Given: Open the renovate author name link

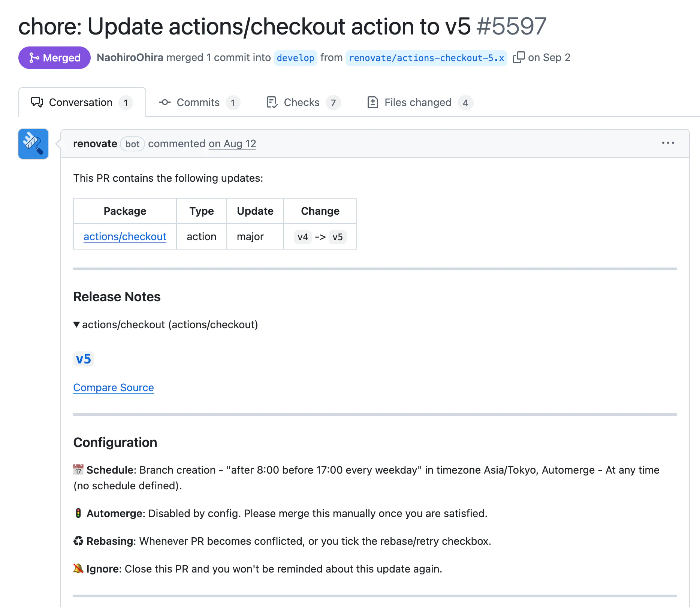Looking at the screenshot, I should pyautogui.click(x=95, y=144).
